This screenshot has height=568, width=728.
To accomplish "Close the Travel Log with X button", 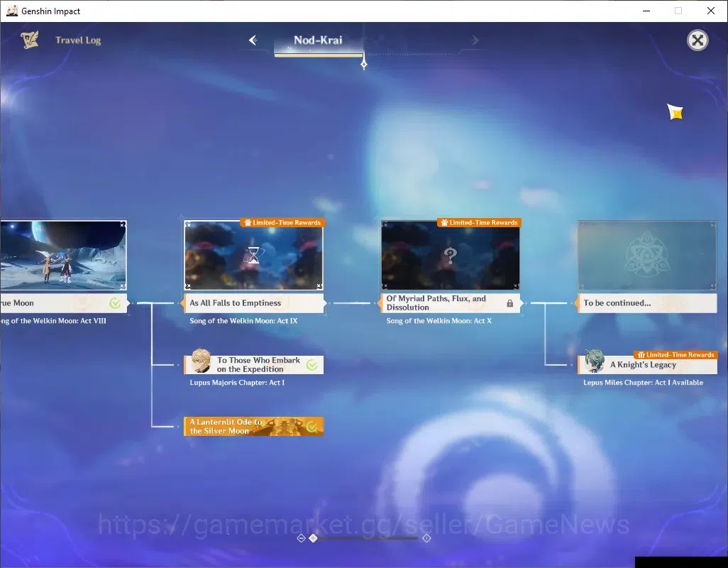I will pos(697,40).
